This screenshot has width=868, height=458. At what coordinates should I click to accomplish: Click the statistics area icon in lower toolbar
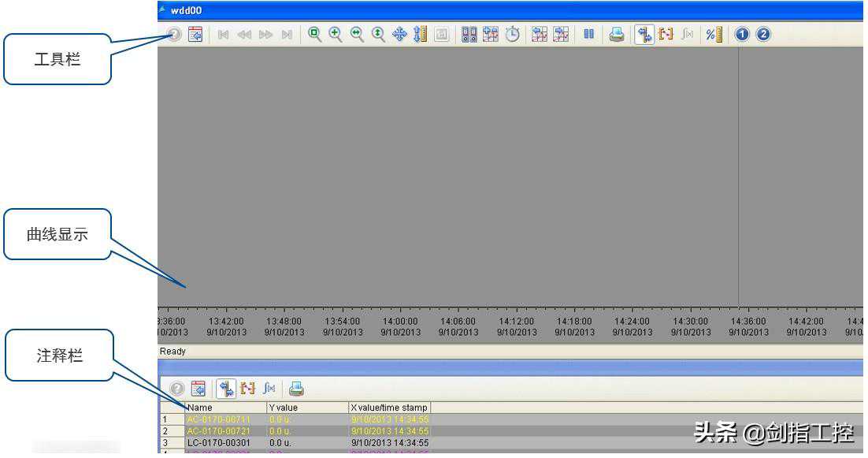248,389
